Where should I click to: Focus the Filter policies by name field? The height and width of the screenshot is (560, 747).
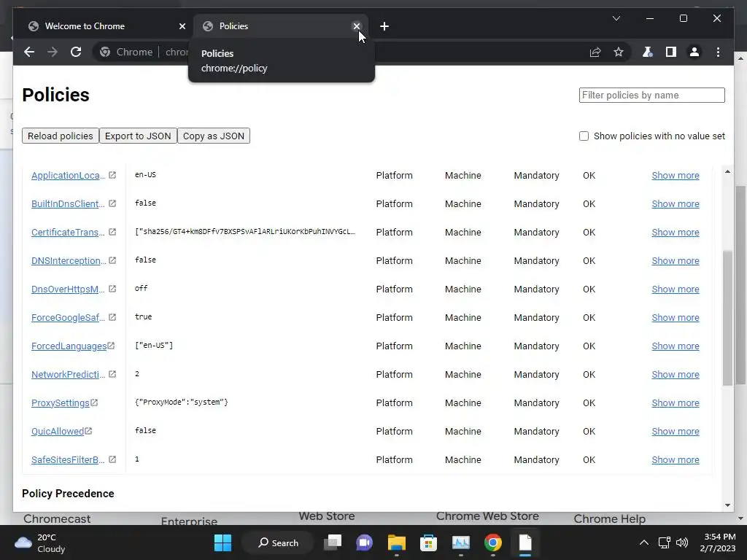(x=651, y=96)
